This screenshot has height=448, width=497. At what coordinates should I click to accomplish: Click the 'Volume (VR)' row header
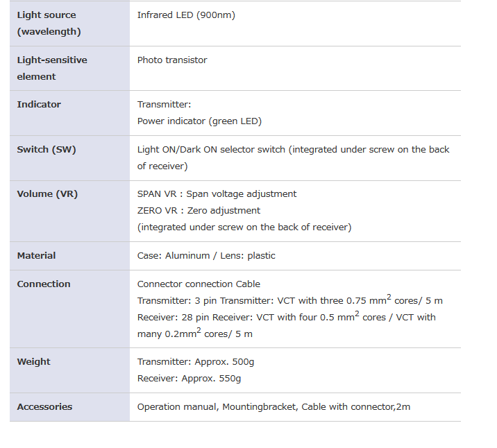coord(47,193)
